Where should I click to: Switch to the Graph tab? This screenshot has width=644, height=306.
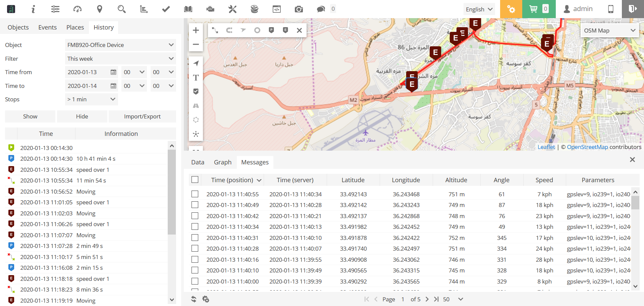[x=223, y=162]
